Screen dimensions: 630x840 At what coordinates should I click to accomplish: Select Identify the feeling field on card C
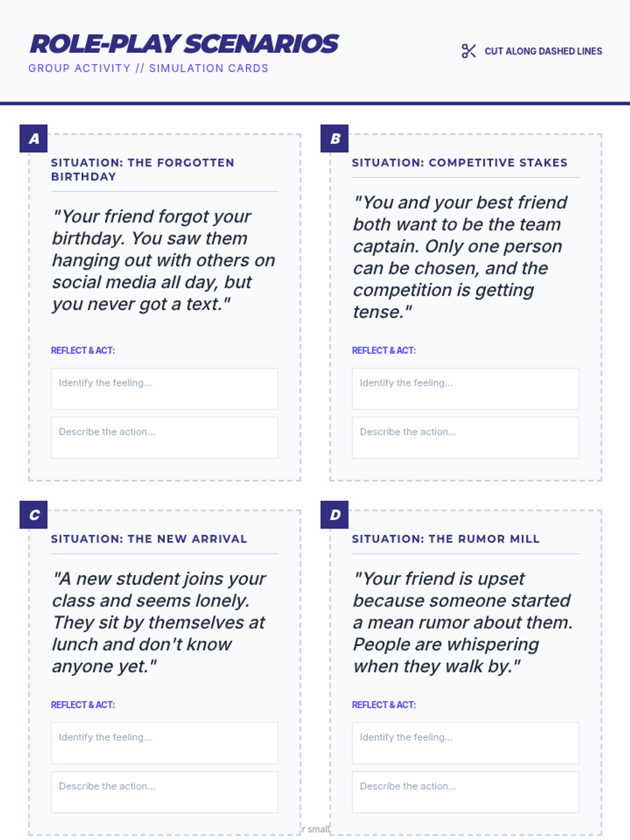point(164,743)
